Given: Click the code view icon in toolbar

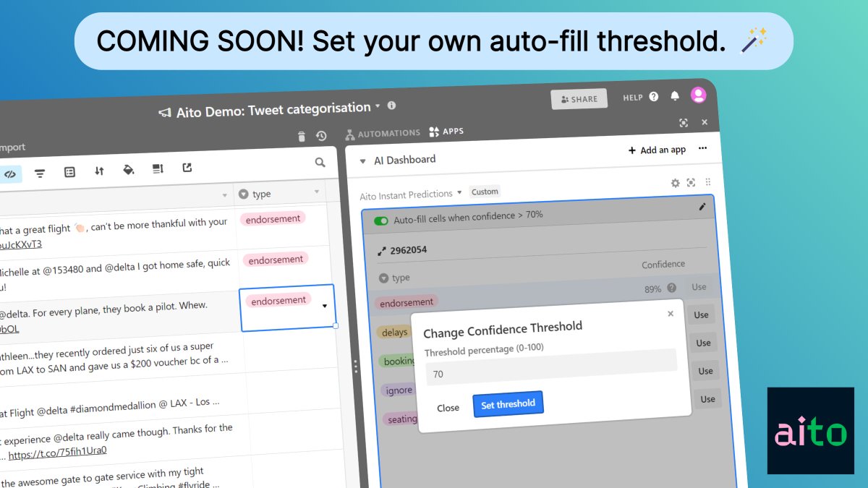Looking at the screenshot, I should 10,174.
